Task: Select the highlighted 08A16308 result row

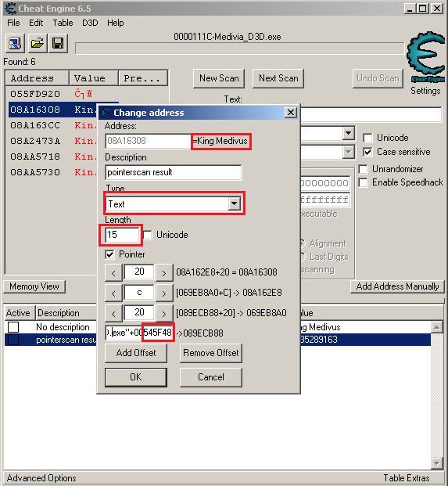Action: click(52, 110)
